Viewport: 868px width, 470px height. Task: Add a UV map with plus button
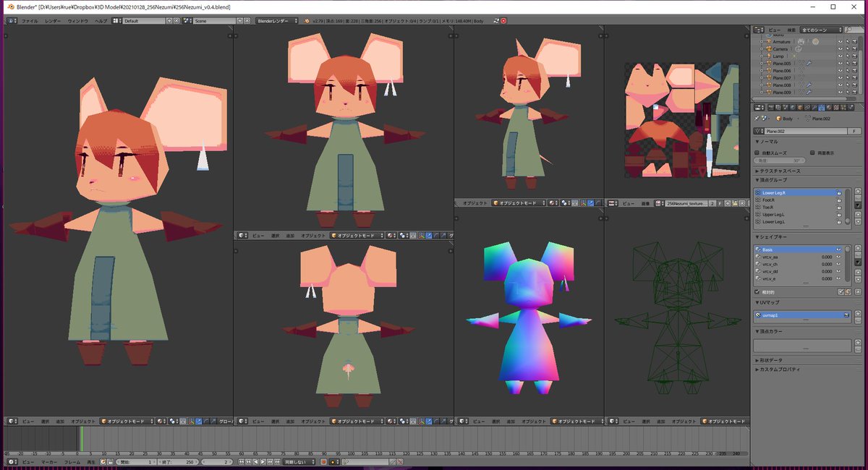858,313
